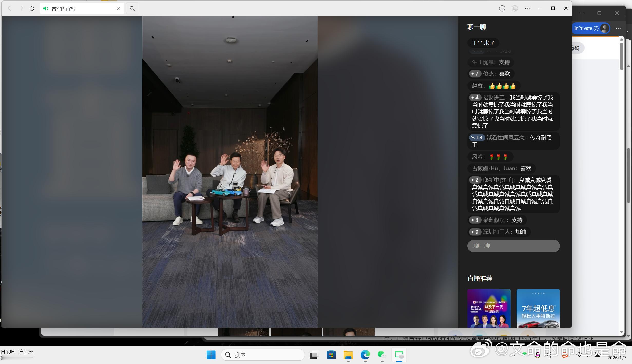Viewport: 632px width, 364px height.
Task: Select the 雷军的直播 tab
Action: (x=77, y=9)
